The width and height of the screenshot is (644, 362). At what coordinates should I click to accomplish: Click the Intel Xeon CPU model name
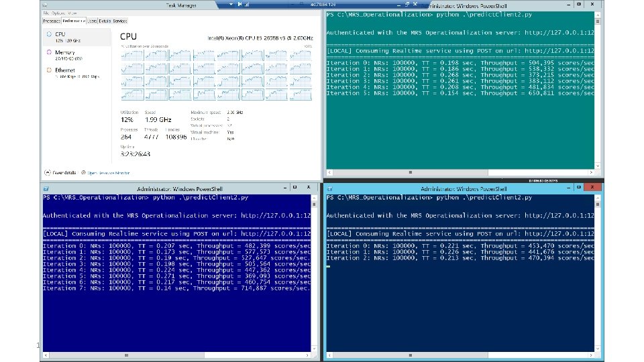(x=260, y=38)
